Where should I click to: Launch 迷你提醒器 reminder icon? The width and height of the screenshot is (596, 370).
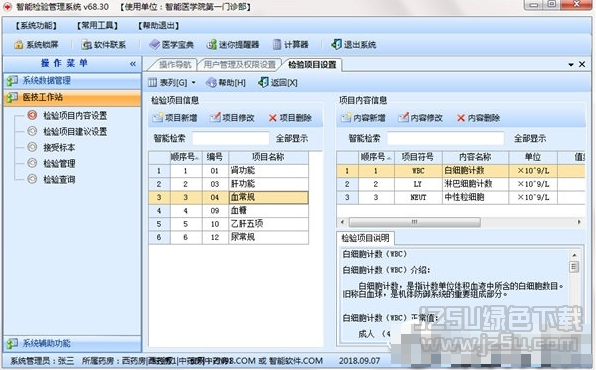pos(211,44)
